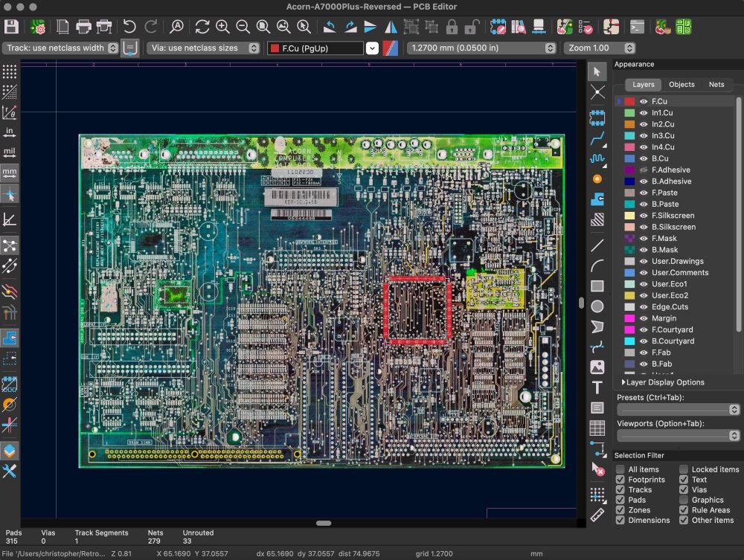Rotate selection counterclockwise
The image size is (744, 560).
(x=330, y=27)
